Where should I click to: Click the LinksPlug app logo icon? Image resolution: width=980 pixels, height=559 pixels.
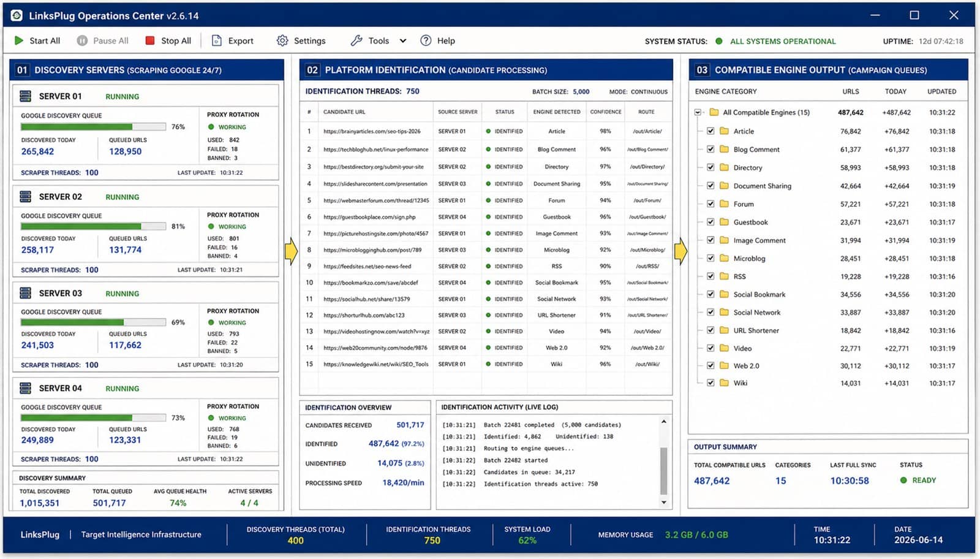pos(17,15)
